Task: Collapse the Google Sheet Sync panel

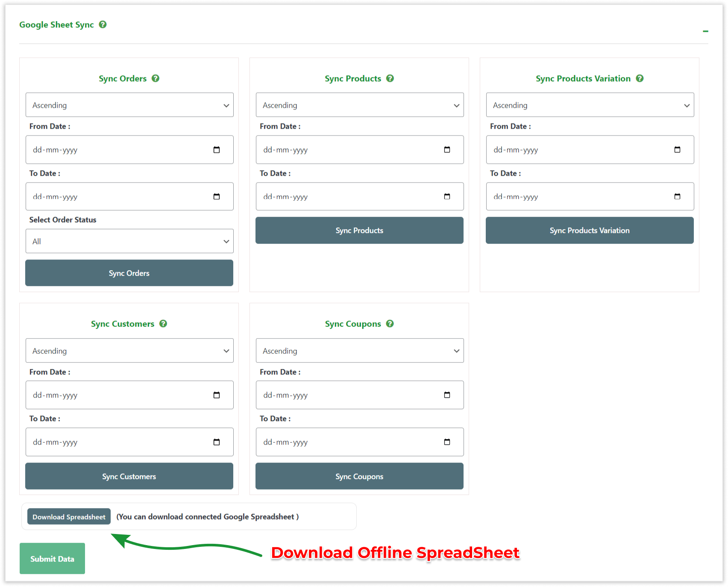Action: (x=705, y=30)
